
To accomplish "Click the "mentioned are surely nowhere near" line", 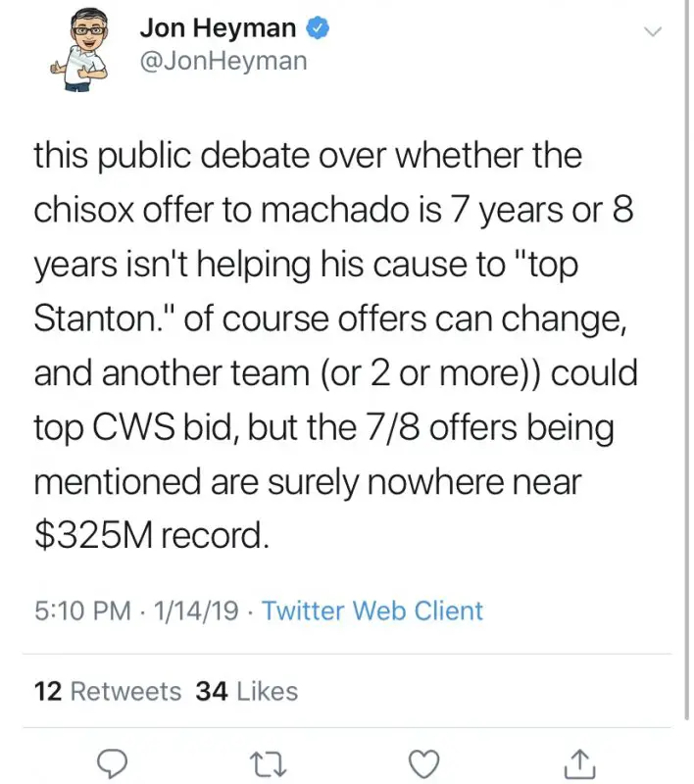I will (308, 482).
